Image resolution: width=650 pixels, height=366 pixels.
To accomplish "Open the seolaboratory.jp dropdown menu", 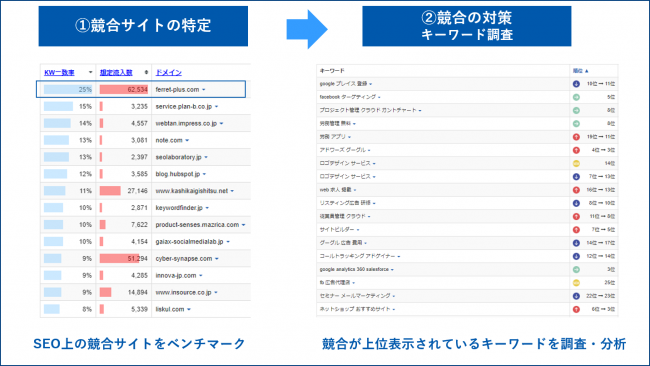I will [206, 158].
